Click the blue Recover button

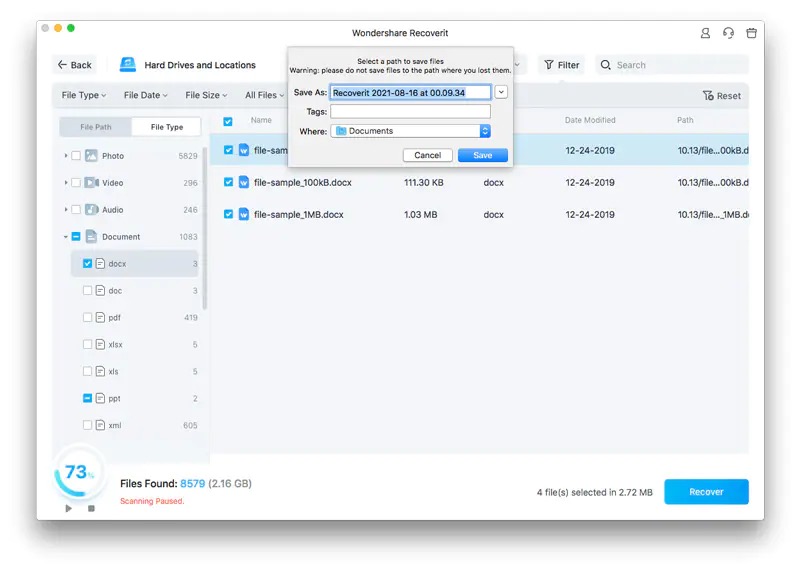coord(706,492)
